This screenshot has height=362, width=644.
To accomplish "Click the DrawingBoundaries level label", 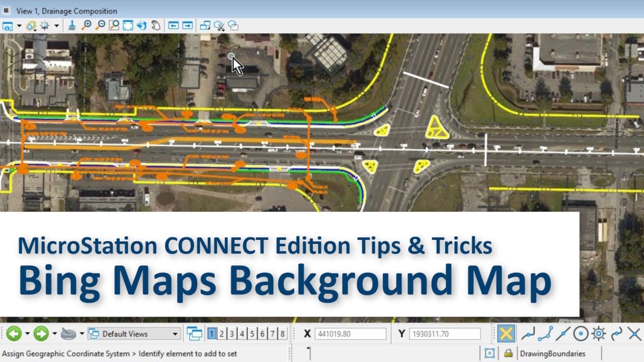I will point(552,353).
